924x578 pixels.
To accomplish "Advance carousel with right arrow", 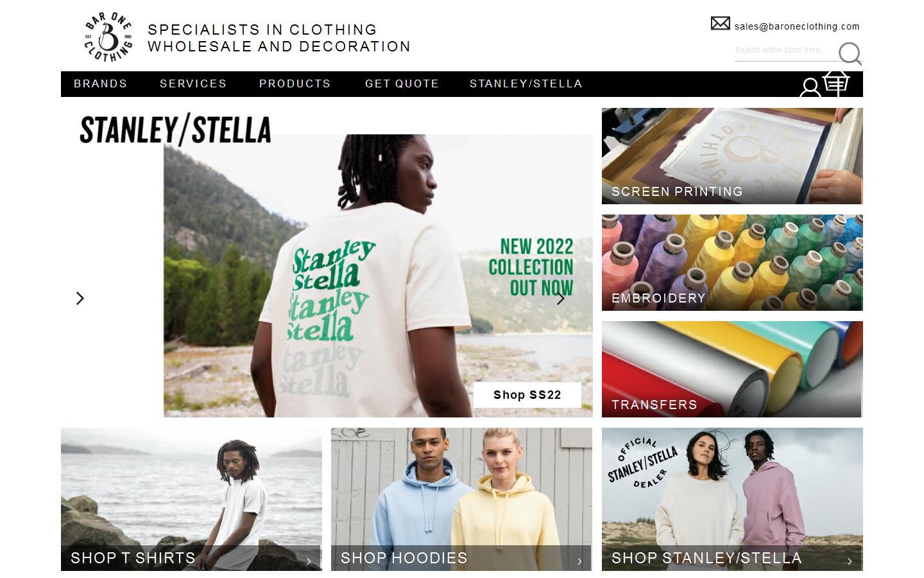I will [x=561, y=298].
